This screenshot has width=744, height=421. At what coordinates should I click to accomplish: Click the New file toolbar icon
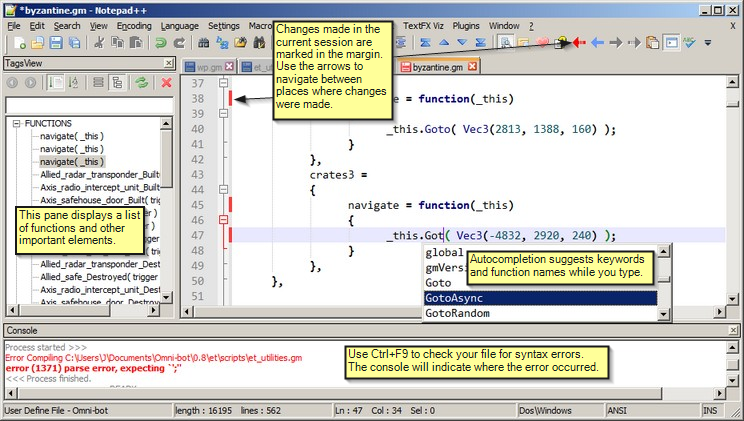[x=19, y=43]
